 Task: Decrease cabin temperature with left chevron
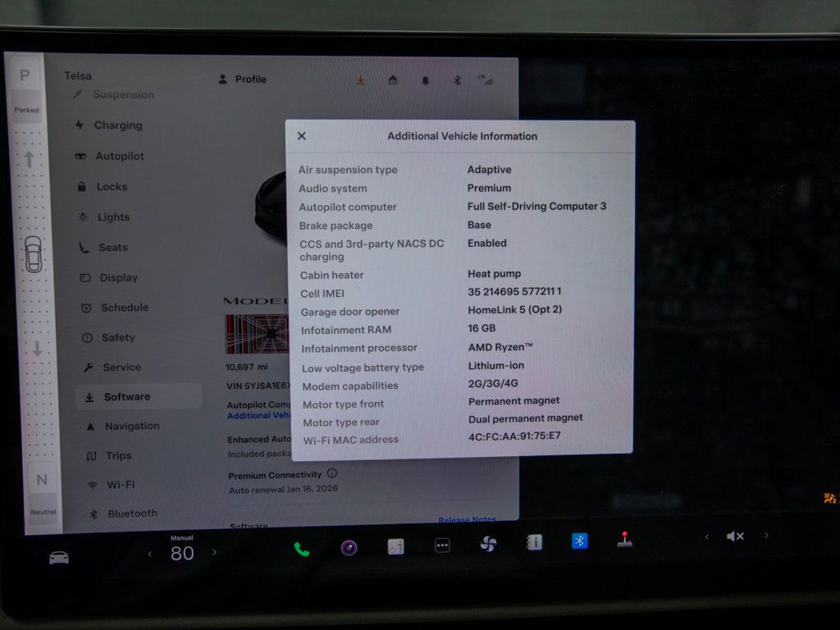(150, 554)
